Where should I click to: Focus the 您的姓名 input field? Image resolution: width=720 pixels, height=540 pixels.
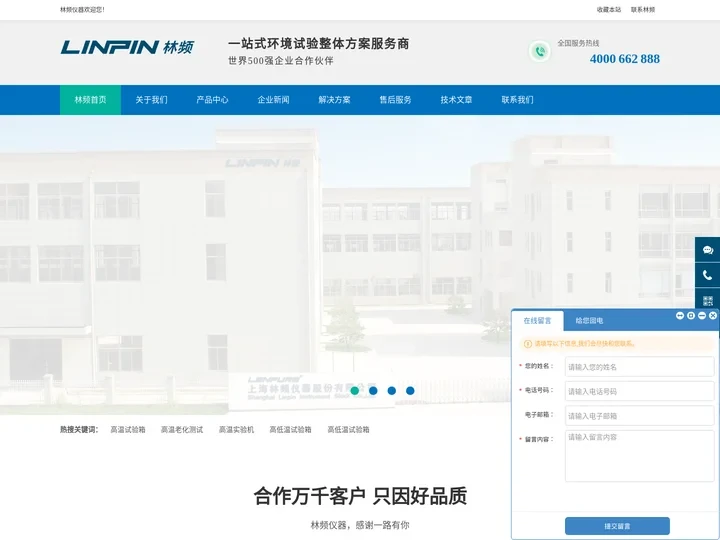pos(640,367)
